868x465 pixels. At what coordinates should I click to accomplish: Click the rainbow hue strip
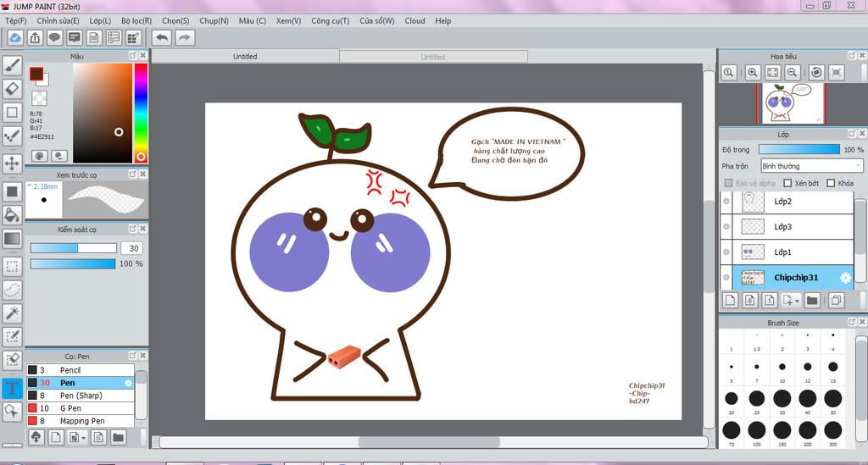click(141, 113)
